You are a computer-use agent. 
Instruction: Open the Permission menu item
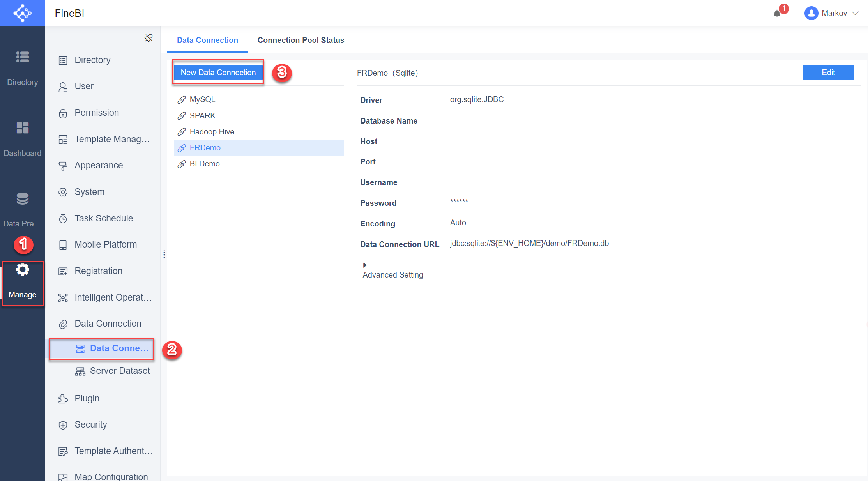[x=103, y=113]
